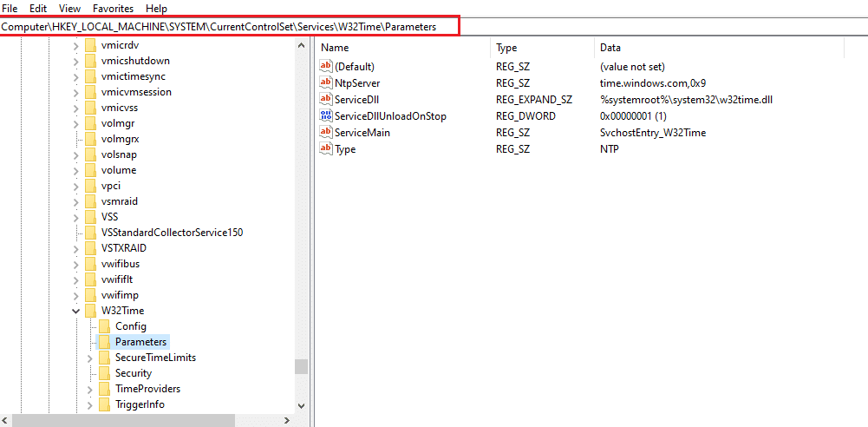Click the Type value icon
Image resolution: width=868 pixels, height=427 pixels.
(326, 149)
